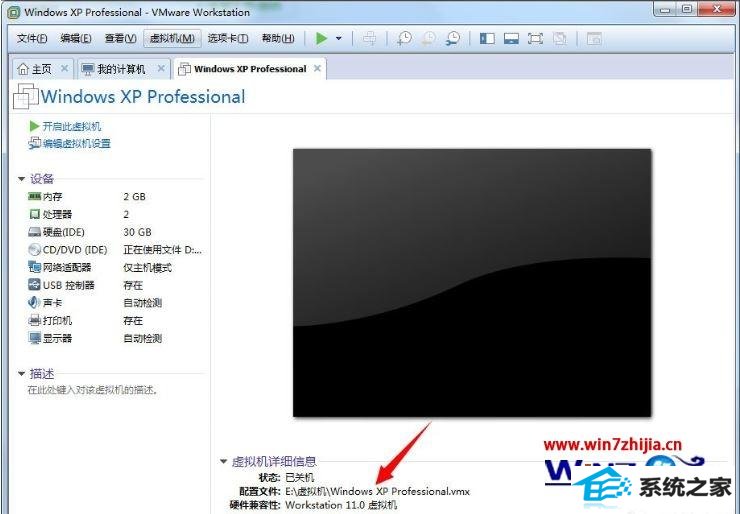
Task: Click the home icon on 主页 tab
Action: tap(23, 69)
